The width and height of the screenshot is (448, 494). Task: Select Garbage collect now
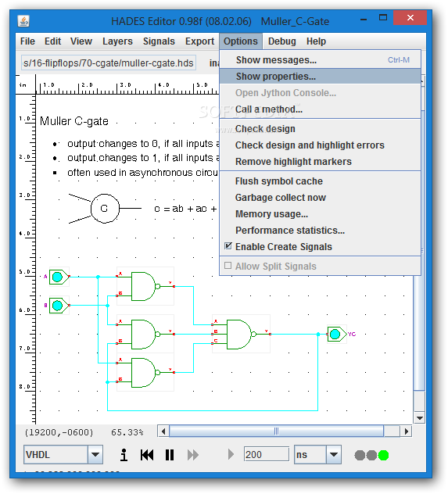tap(320, 197)
